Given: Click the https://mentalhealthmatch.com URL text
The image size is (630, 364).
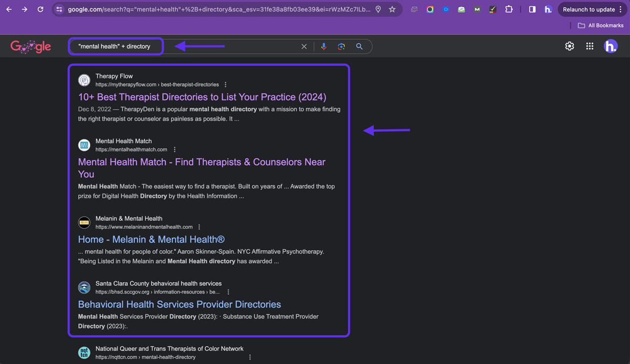Looking at the screenshot, I should pyautogui.click(x=131, y=149).
